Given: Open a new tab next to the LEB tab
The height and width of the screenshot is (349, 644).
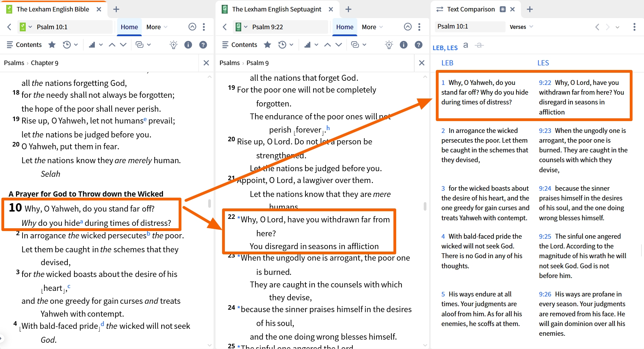Looking at the screenshot, I should [x=116, y=9].
